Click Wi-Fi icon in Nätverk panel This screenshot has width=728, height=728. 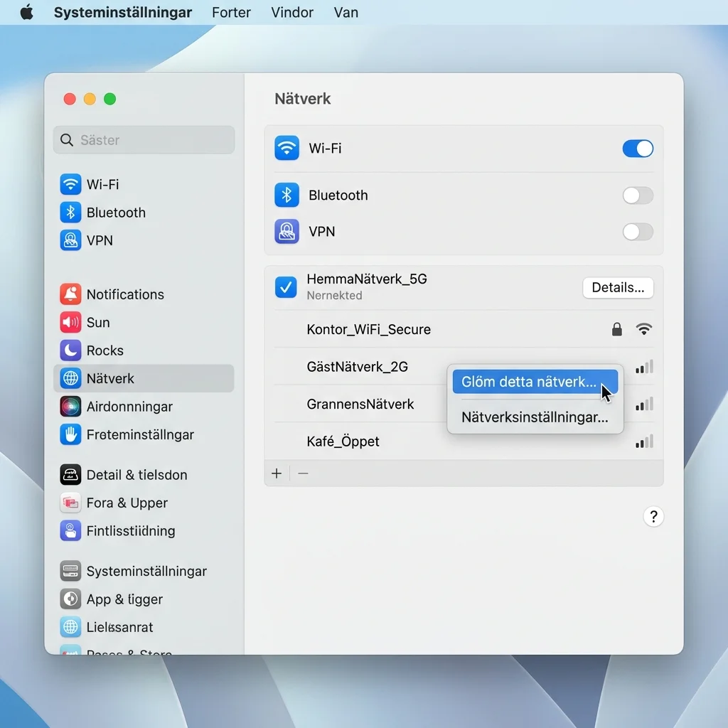pyautogui.click(x=287, y=148)
